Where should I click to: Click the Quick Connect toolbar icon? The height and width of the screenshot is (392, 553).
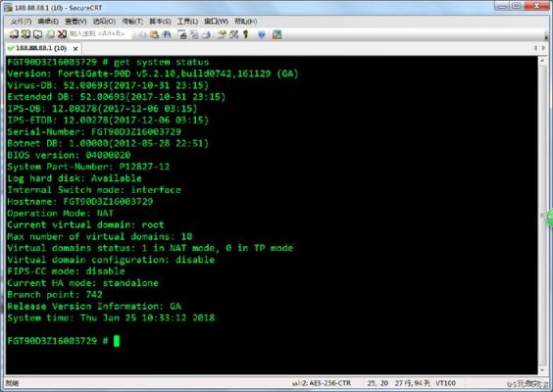(x=25, y=34)
